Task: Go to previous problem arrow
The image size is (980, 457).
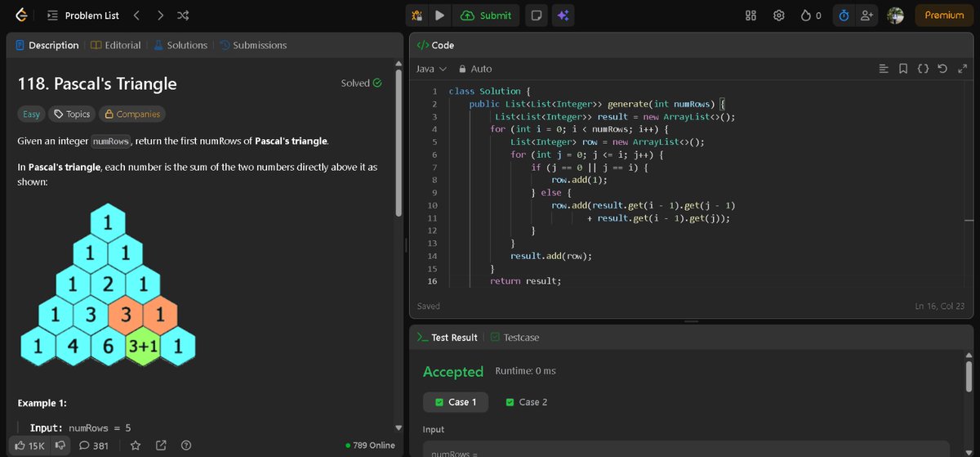Action: (x=136, y=15)
